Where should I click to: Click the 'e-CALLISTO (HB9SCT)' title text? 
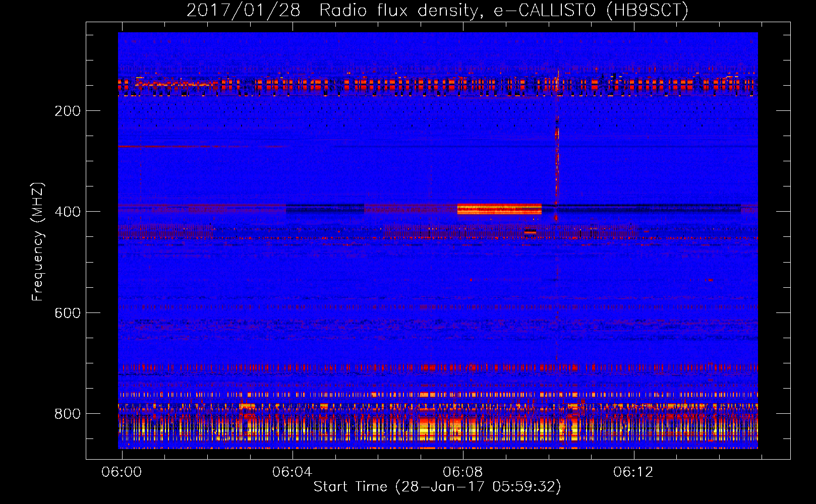click(x=591, y=10)
